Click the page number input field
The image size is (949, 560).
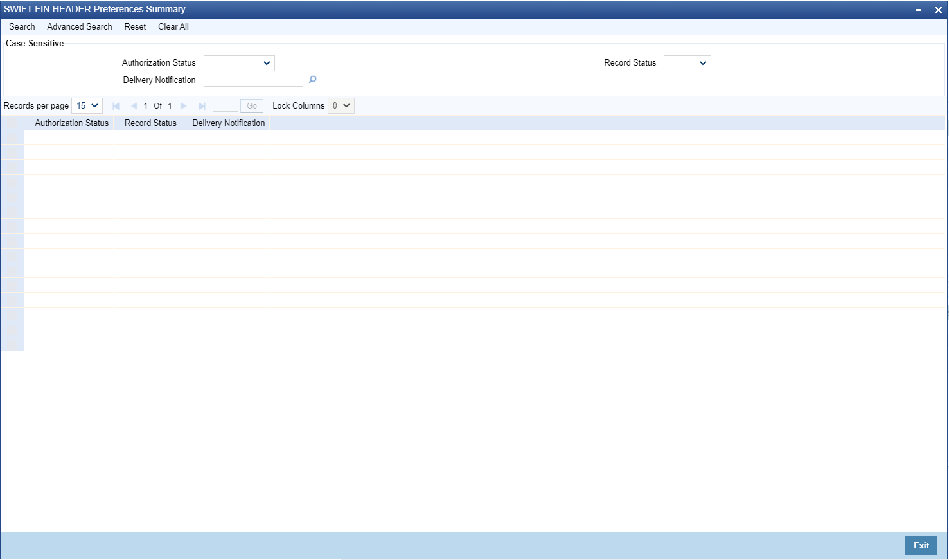click(225, 106)
